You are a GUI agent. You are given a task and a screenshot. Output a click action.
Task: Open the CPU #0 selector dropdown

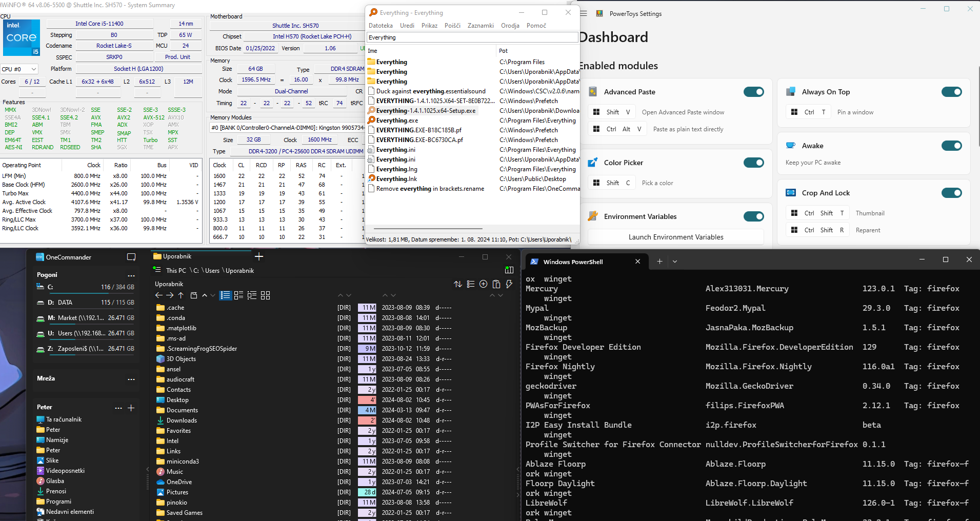coord(19,69)
